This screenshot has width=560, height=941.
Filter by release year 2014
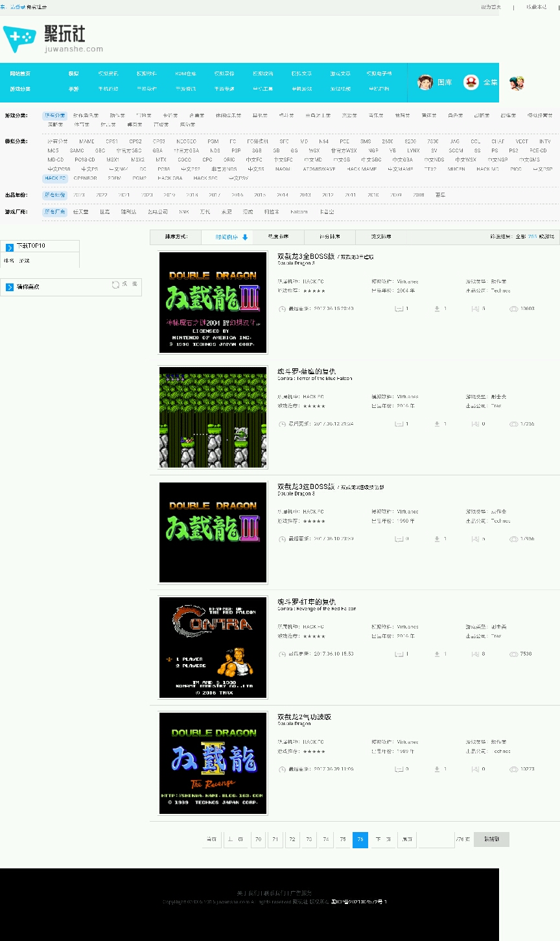[x=283, y=195]
